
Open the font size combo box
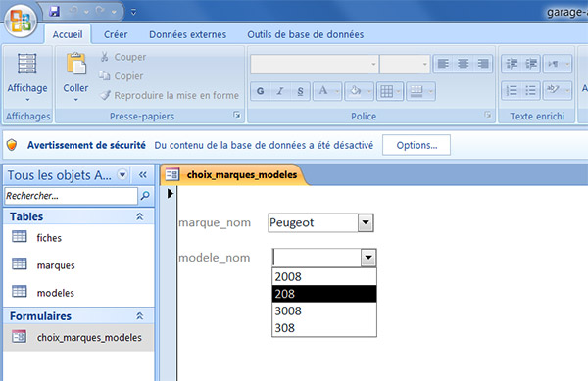coord(404,64)
